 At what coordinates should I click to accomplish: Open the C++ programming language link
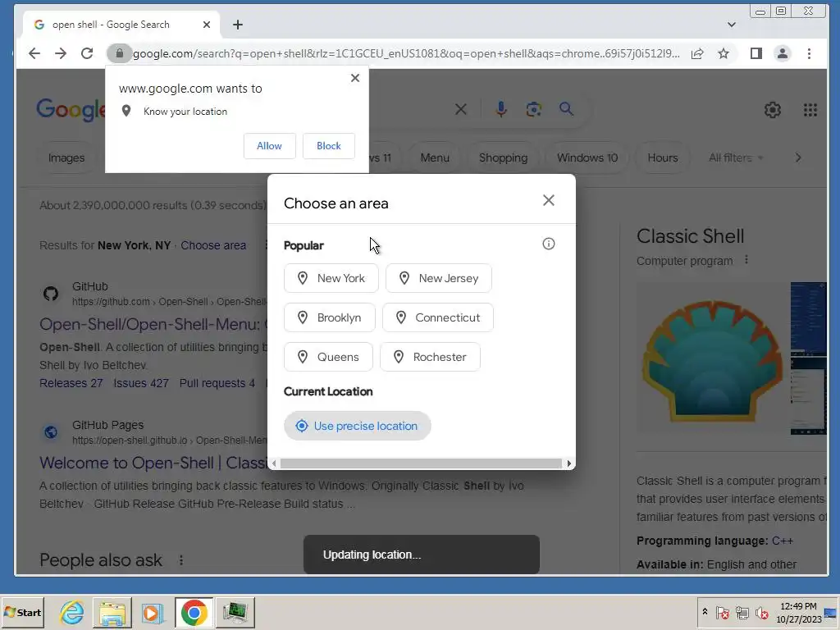point(782,541)
